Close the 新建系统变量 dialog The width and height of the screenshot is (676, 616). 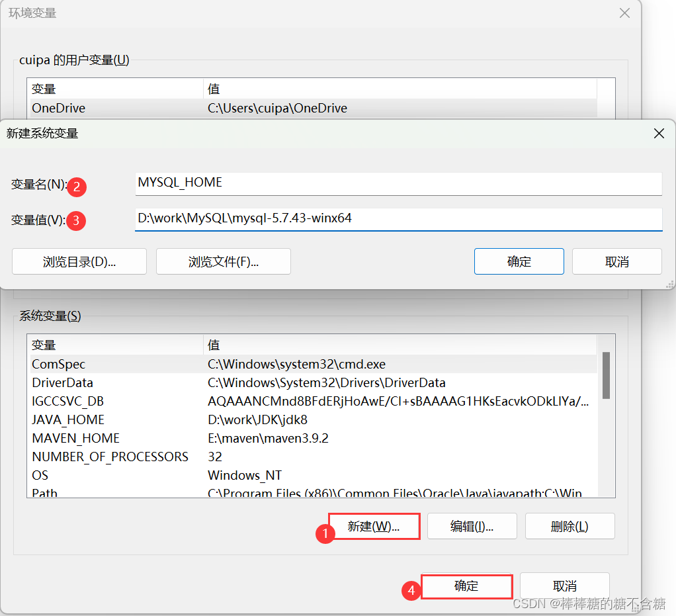[x=659, y=133]
